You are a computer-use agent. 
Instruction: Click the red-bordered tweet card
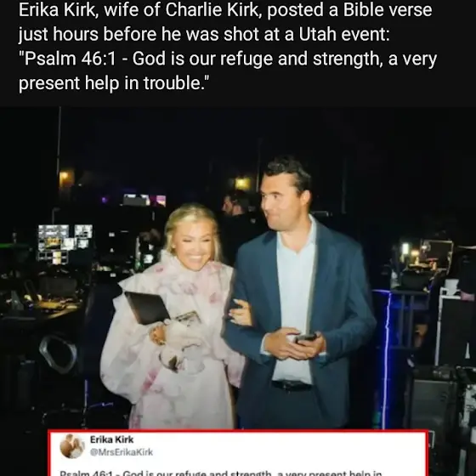pos(238,453)
